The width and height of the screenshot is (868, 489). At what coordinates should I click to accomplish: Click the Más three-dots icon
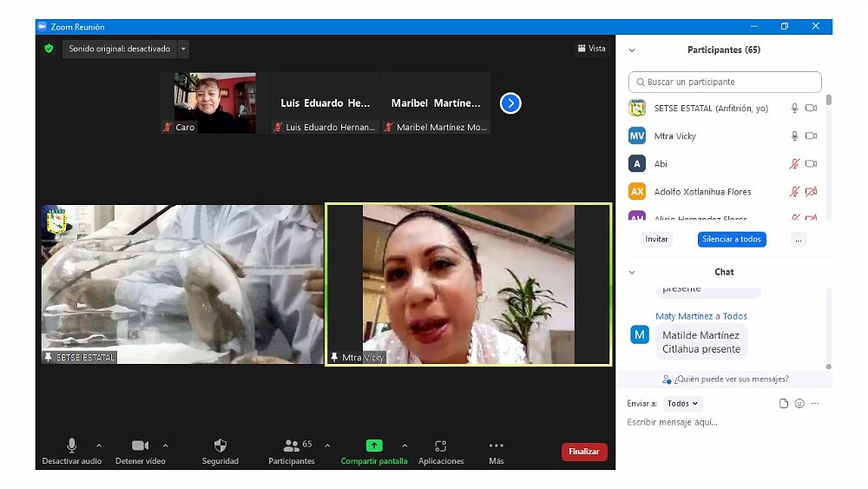pos(496,446)
